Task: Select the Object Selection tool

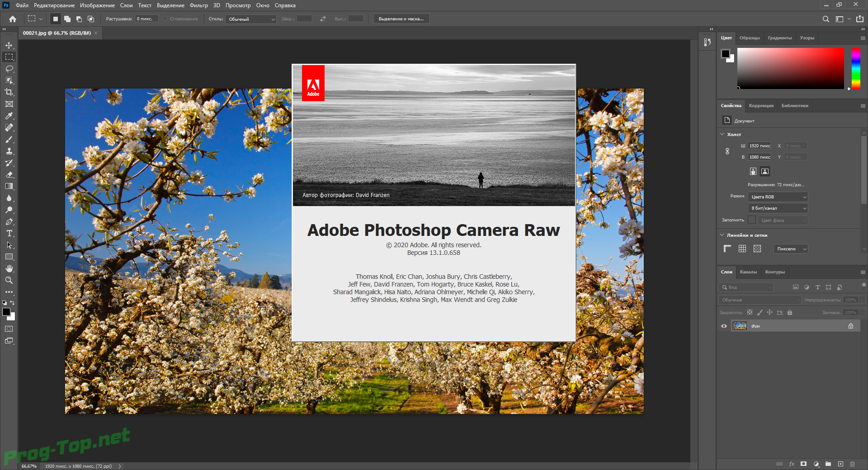Action: coord(9,80)
